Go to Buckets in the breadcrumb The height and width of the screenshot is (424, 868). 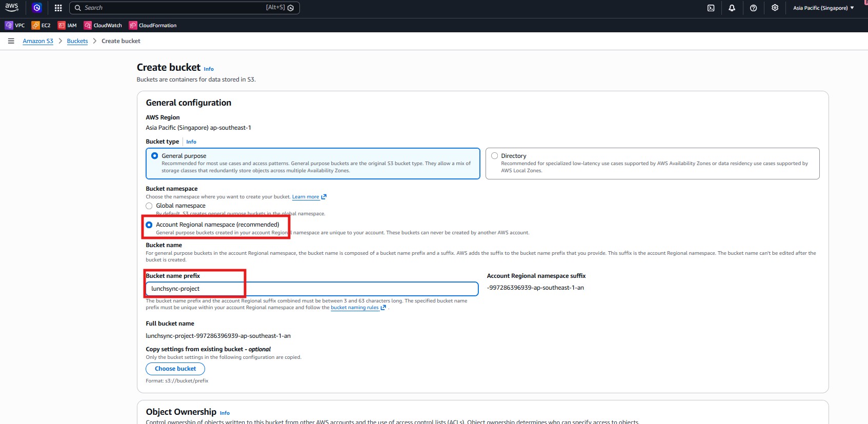[77, 41]
